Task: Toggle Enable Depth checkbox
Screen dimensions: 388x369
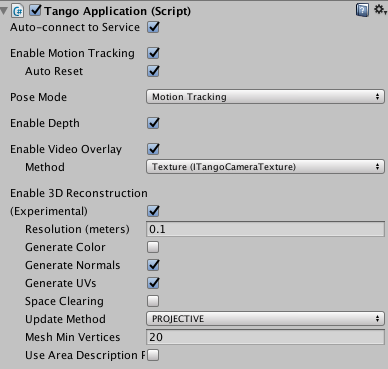Action: 153,123
